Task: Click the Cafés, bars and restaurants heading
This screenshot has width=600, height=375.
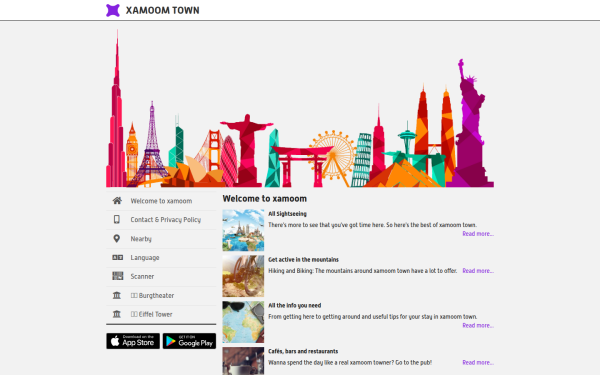Action: pyautogui.click(x=303, y=351)
